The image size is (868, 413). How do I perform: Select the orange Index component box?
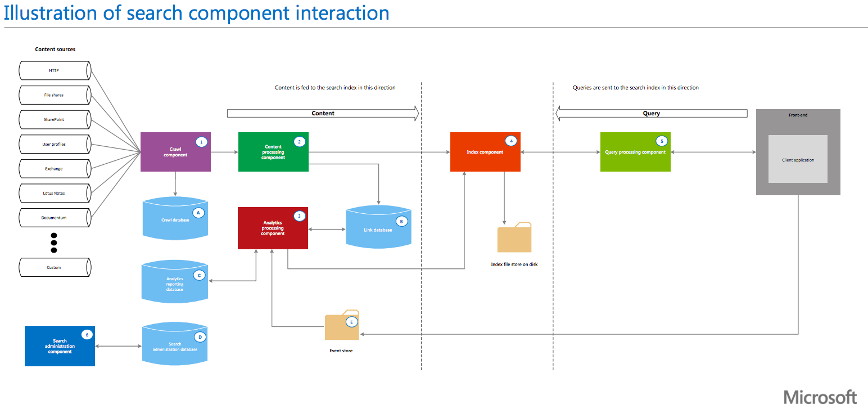tap(485, 152)
